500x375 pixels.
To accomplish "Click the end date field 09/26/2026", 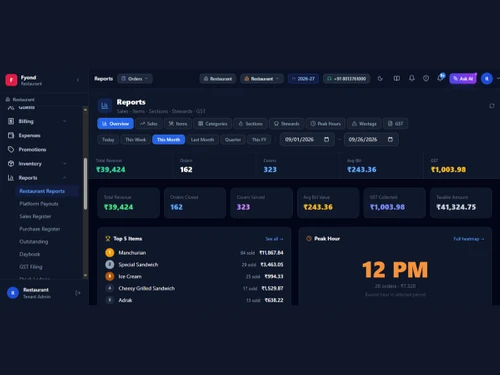I will point(371,139).
